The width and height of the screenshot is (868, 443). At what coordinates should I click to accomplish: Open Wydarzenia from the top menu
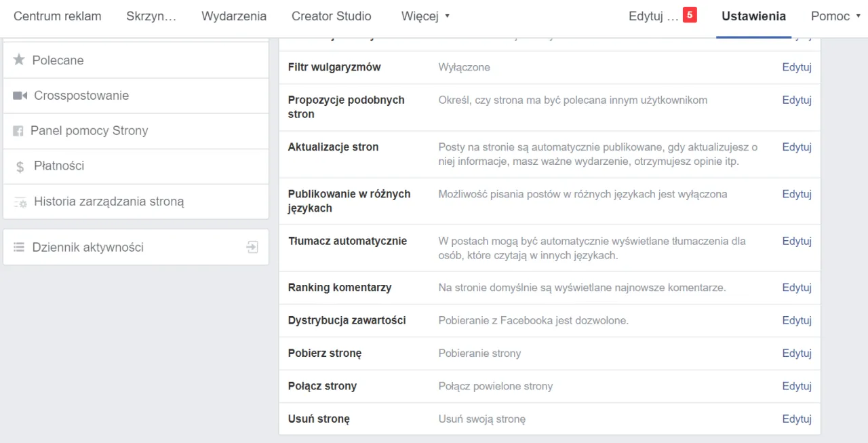click(234, 16)
